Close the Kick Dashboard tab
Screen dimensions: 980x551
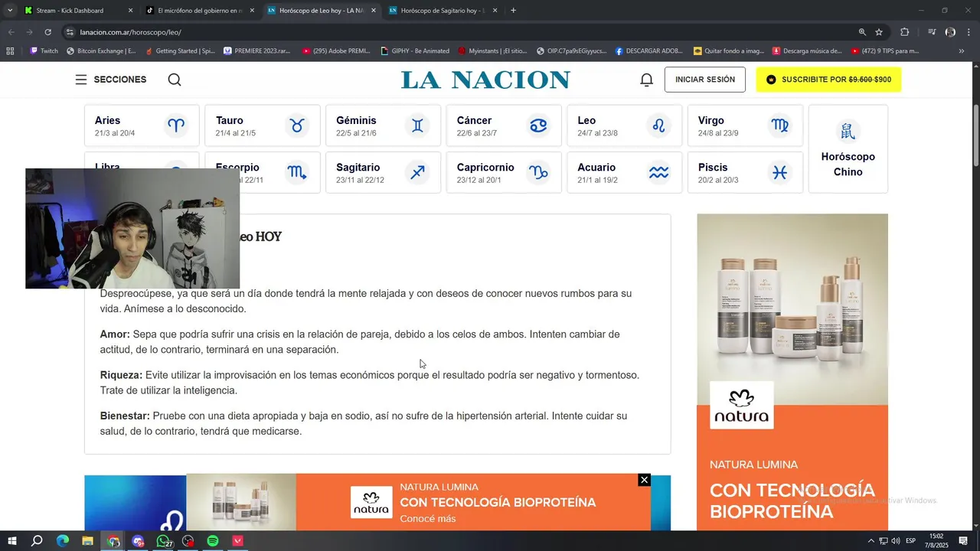130,11
